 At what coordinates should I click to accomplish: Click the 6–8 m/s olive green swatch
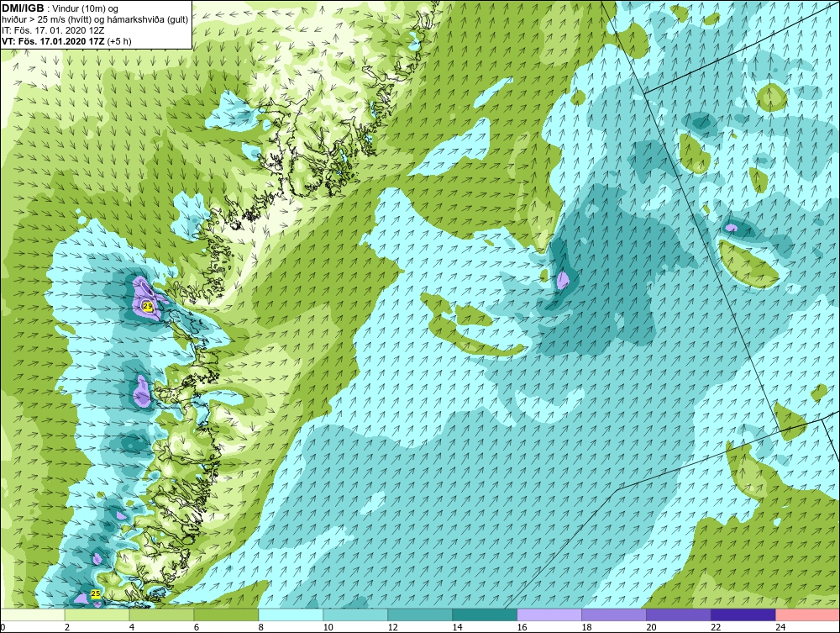[226, 615]
